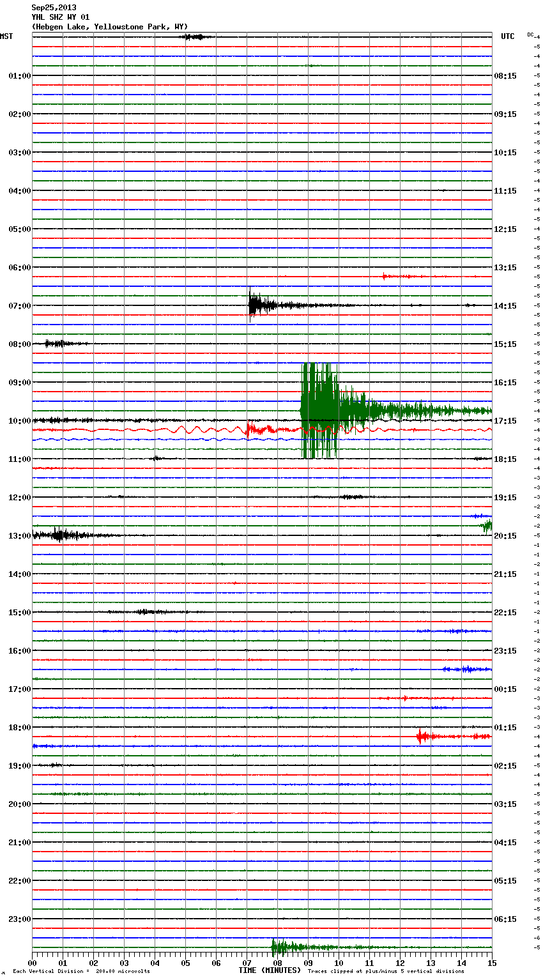Viewport: 543px width, 980px height.
Task: Select the 06:00 MST hour label
Action: tap(20, 268)
